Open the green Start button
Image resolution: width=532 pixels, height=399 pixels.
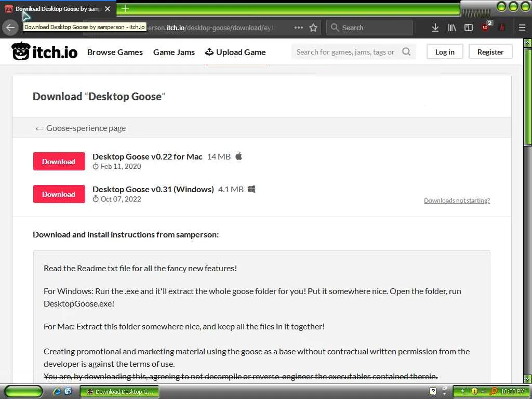[24, 391]
